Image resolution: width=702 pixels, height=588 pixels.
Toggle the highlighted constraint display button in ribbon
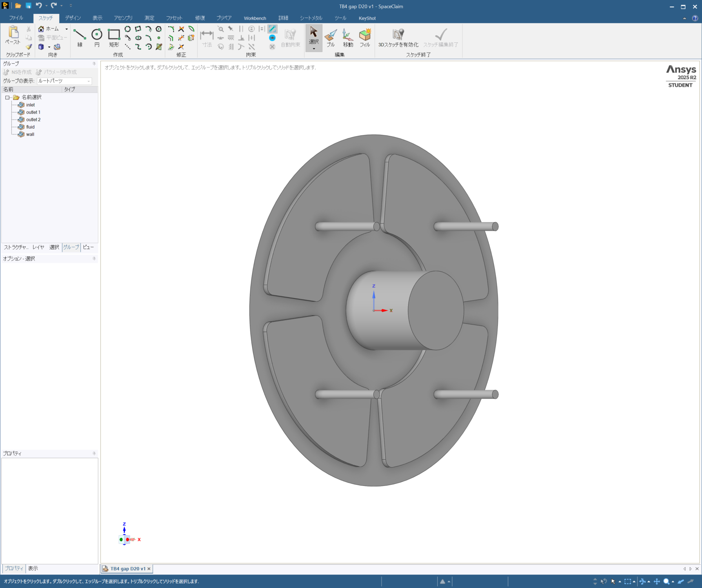272,29
